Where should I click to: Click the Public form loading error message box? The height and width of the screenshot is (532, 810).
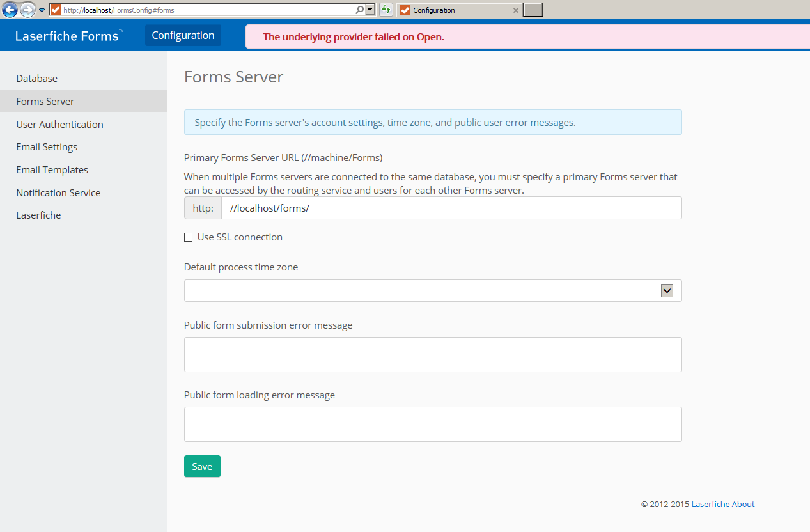click(433, 424)
